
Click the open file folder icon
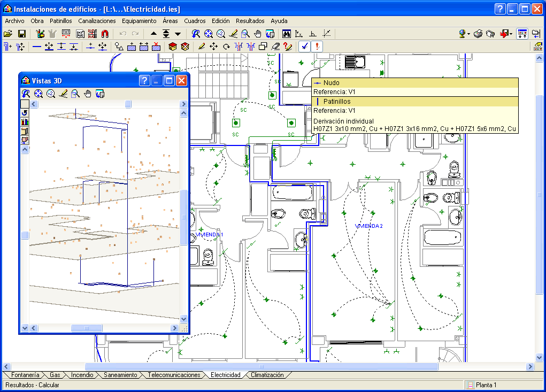click(x=7, y=34)
